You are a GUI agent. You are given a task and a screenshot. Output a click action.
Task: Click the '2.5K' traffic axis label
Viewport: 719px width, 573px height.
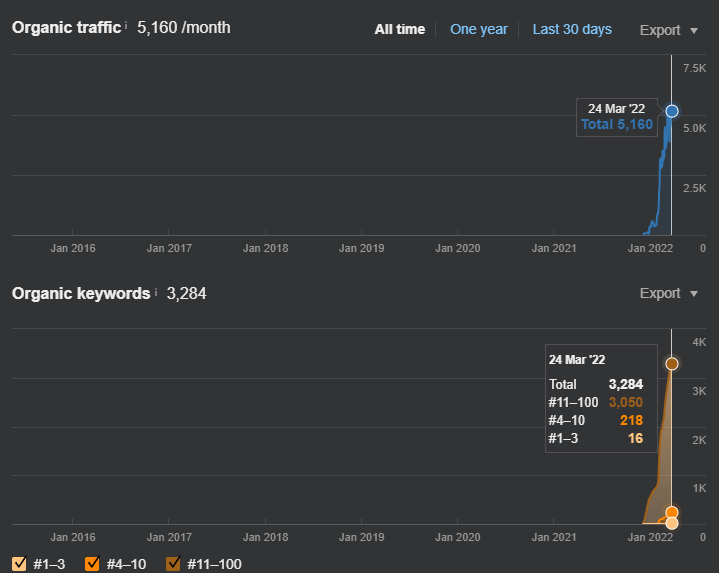pyautogui.click(x=694, y=188)
